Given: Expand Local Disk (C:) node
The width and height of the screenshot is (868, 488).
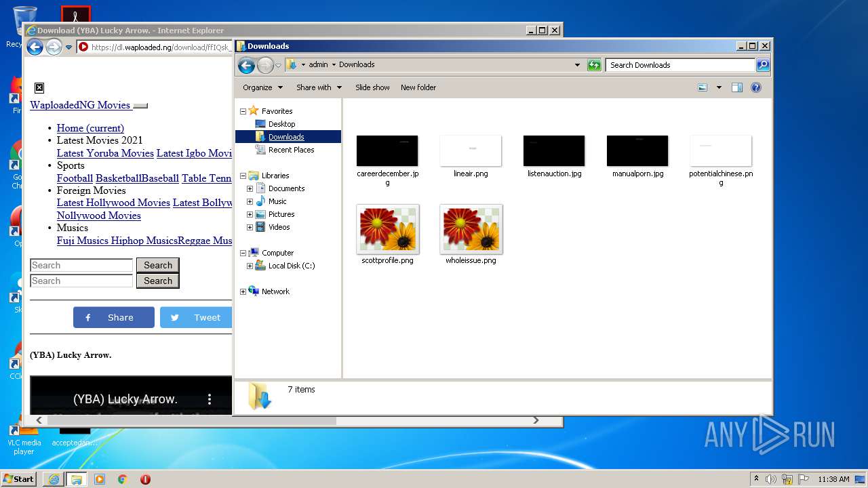Looking at the screenshot, I should coord(250,266).
